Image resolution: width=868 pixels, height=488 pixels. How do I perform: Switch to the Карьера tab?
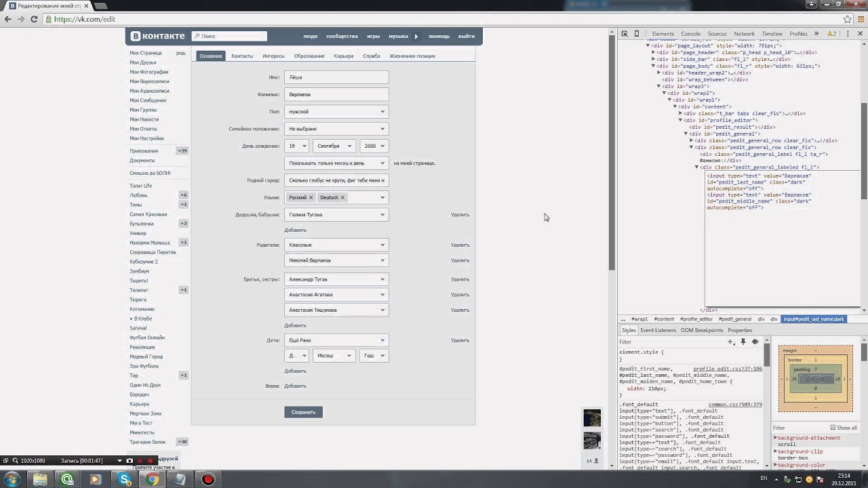[344, 56]
